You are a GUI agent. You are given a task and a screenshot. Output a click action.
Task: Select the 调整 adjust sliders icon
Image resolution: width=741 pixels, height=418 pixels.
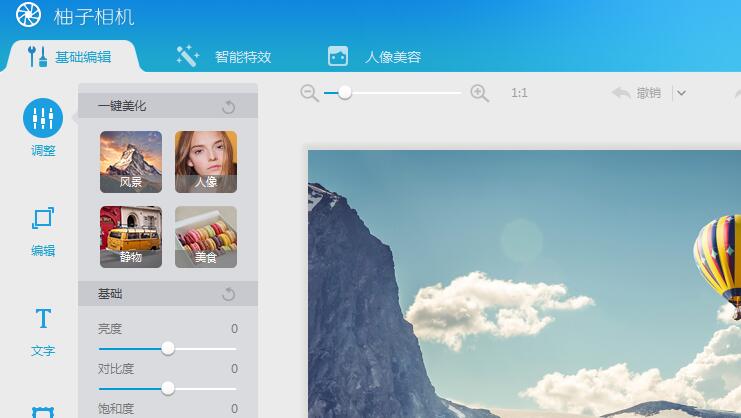click(43, 118)
